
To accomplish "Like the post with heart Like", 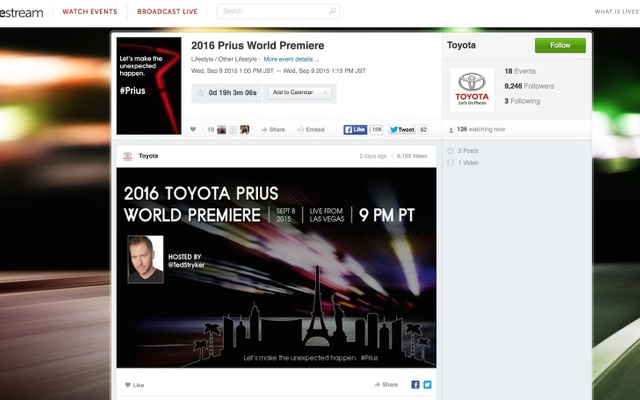I will pos(134,385).
